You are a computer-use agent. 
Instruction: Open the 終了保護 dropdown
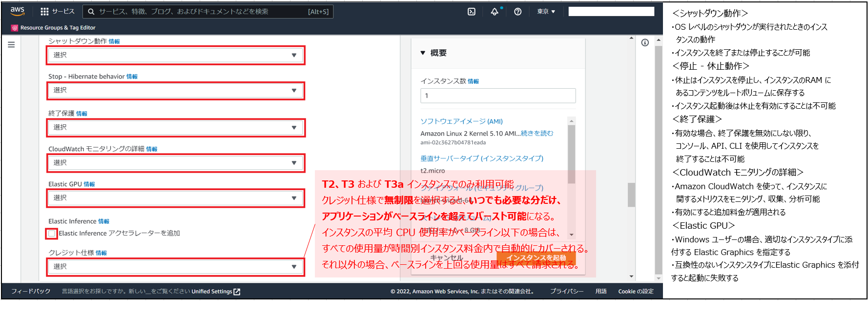[x=176, y=127]
